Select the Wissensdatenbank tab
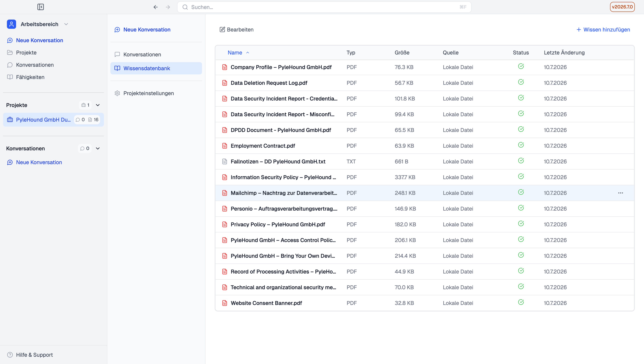Image resolution: width=644 pixels, height=364 pixels. point(156,68)
